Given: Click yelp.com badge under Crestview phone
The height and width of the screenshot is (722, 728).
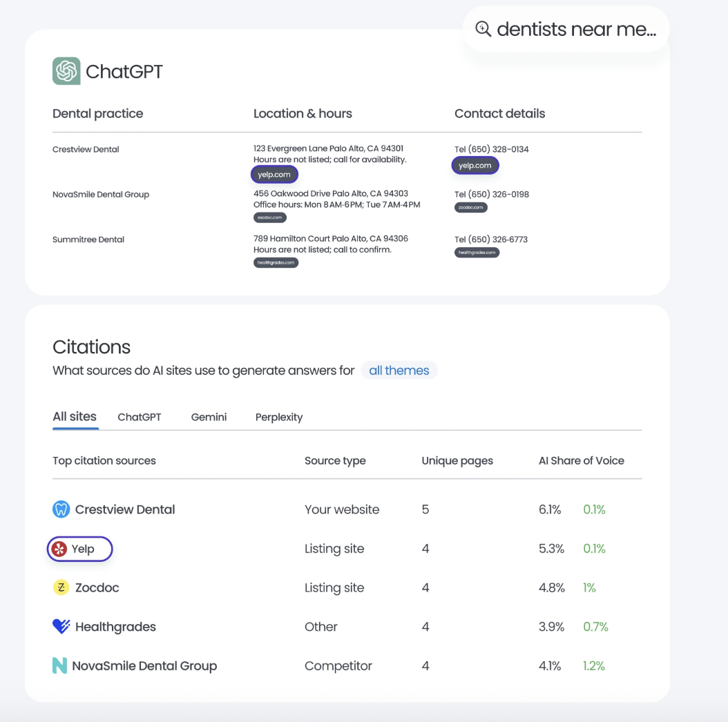Looking at the screenshot, I should pos(475,165).
